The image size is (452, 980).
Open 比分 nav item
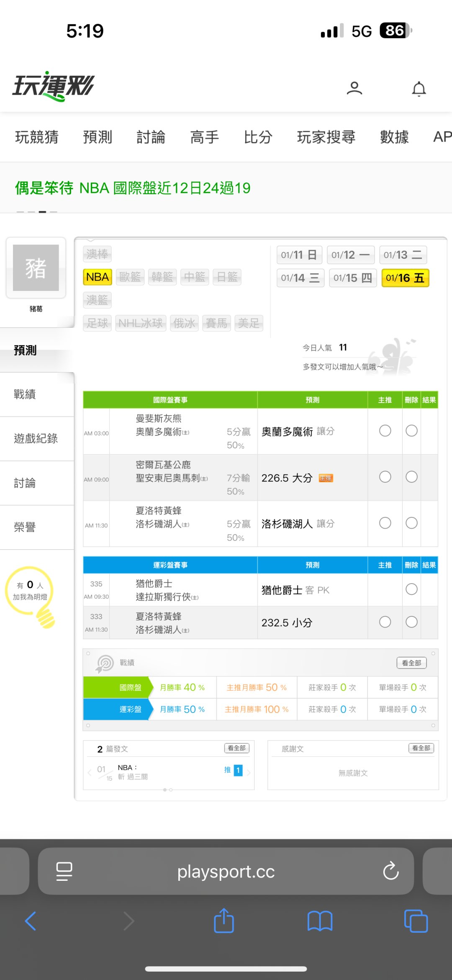pos(258,137)
